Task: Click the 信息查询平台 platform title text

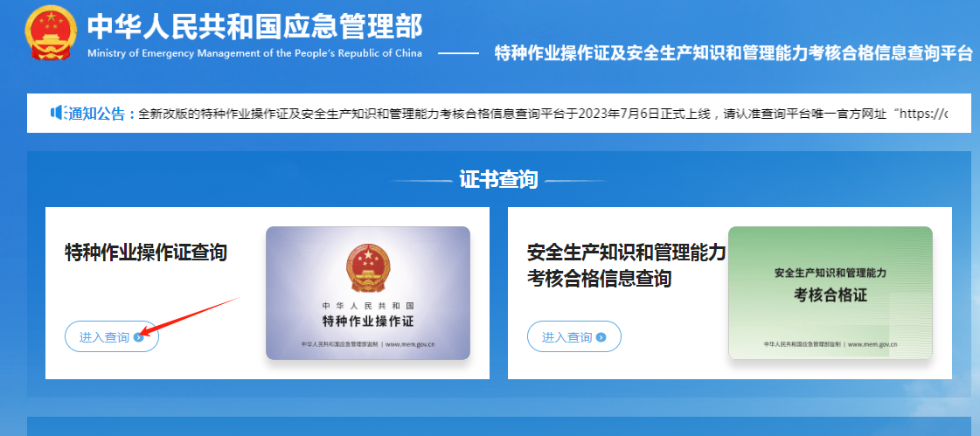Action: (733, 53)
